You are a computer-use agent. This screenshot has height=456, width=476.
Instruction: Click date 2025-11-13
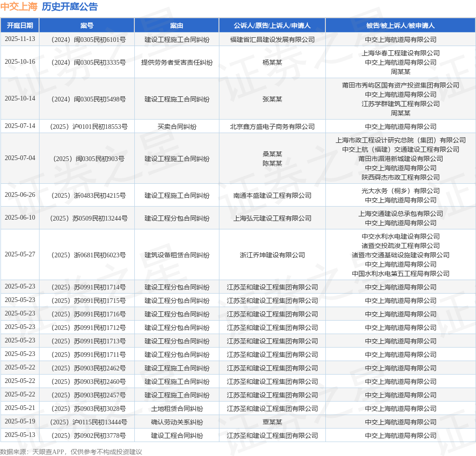coord(20,39)
